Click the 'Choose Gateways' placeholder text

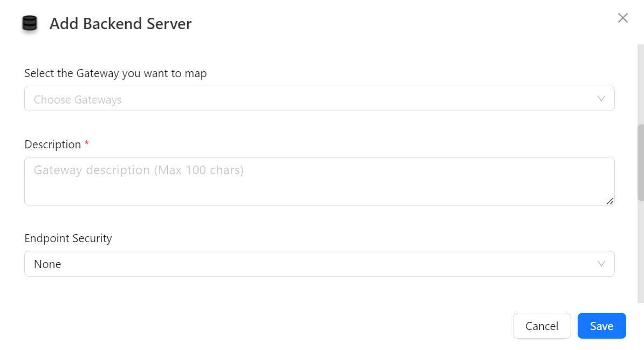pos(78,100)
